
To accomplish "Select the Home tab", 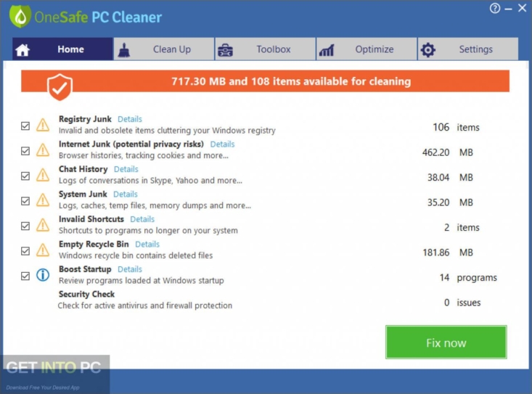I will tap(62, 49).
